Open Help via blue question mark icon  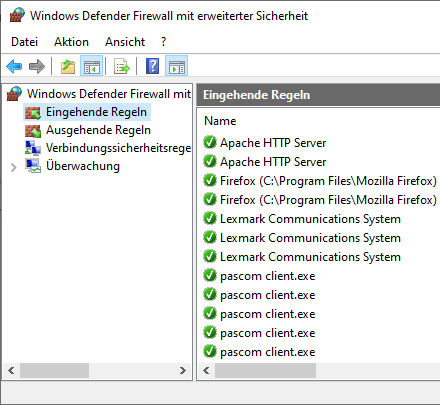click(x=152, y=66)
